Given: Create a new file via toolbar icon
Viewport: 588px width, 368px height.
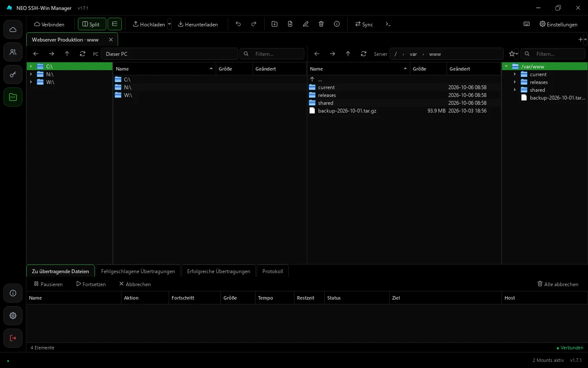Looking at the screenshot, I should click(x=290, y=24).
